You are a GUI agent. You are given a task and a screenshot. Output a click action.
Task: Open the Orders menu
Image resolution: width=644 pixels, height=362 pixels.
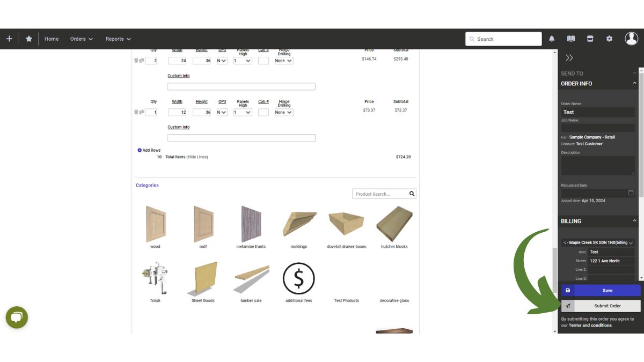(82, 39)
